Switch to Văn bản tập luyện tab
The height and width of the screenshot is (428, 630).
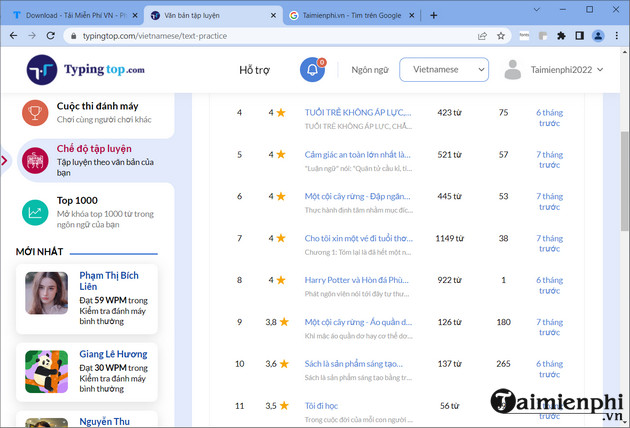[213, 15]
